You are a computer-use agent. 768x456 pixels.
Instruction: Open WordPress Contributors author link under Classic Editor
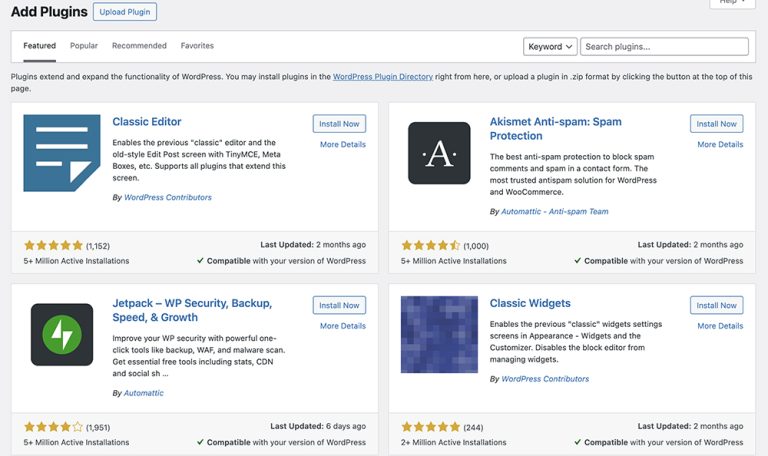pos(168,197)
